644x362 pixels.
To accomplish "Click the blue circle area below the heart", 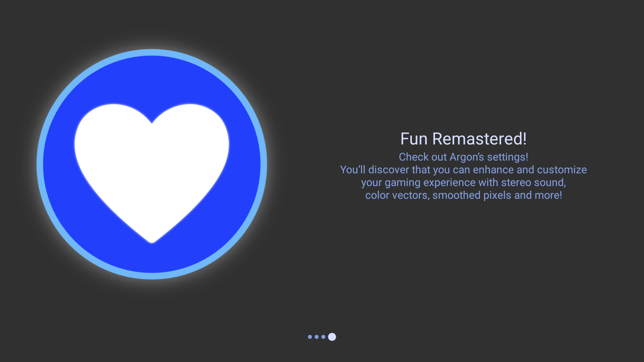I will [152, 256].
